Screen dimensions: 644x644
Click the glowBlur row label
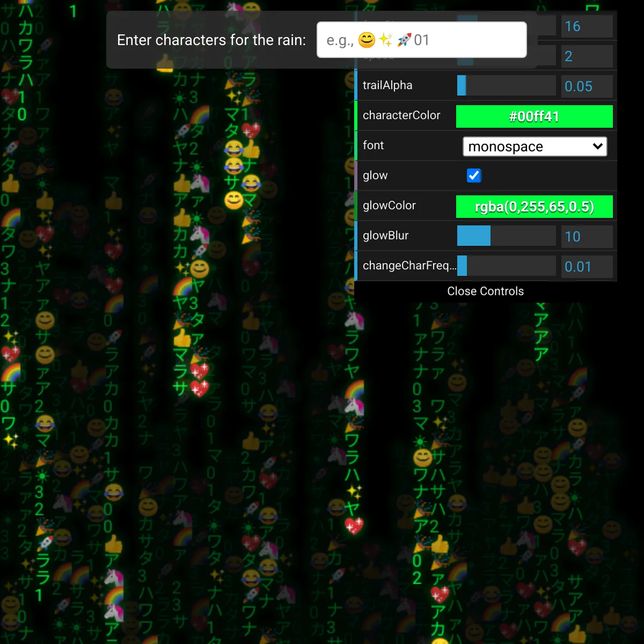click(385, 236)
